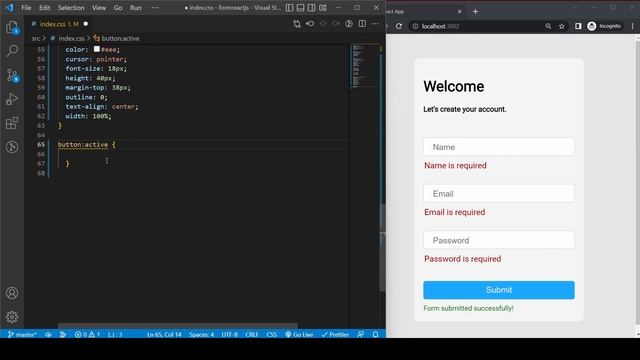Open the Run menu

pos(136,8)
